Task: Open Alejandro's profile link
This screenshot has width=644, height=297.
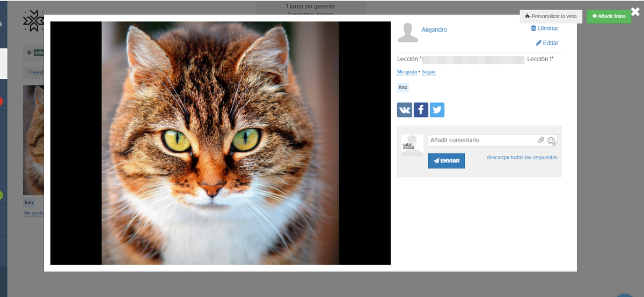Action: (434, 30)
